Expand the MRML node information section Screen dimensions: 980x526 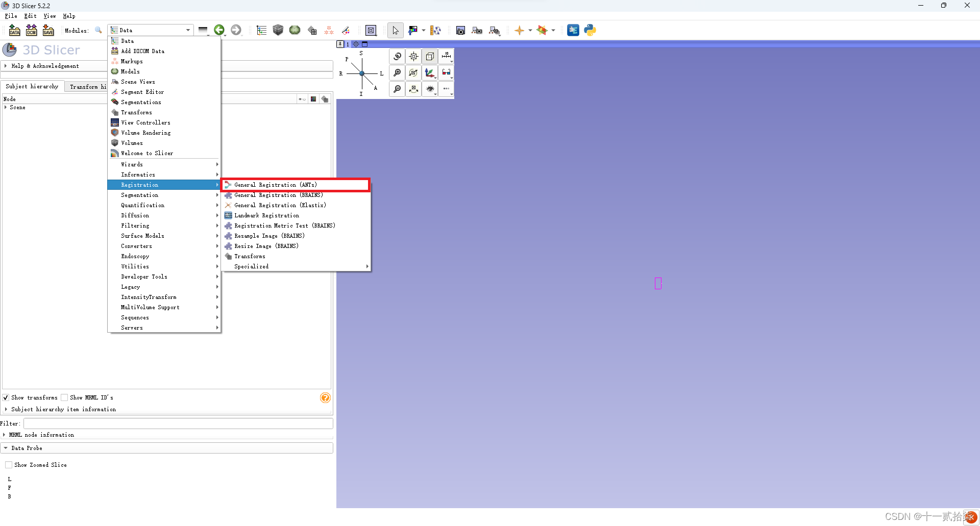(42, 435)
